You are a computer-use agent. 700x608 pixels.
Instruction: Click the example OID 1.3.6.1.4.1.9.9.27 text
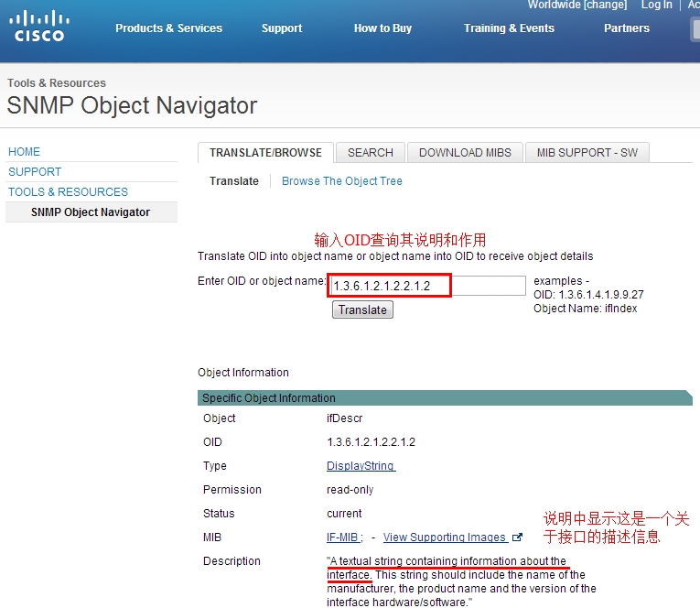[x=601, y=295]
